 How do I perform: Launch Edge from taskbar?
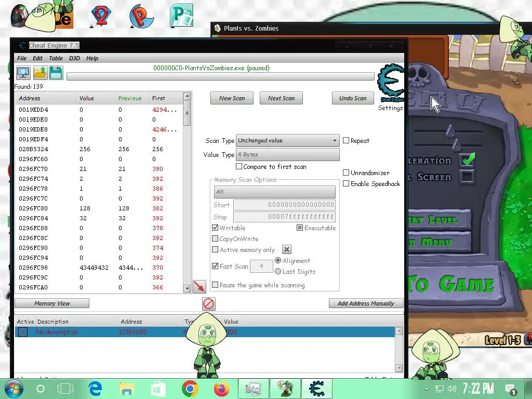click(96, 389)
